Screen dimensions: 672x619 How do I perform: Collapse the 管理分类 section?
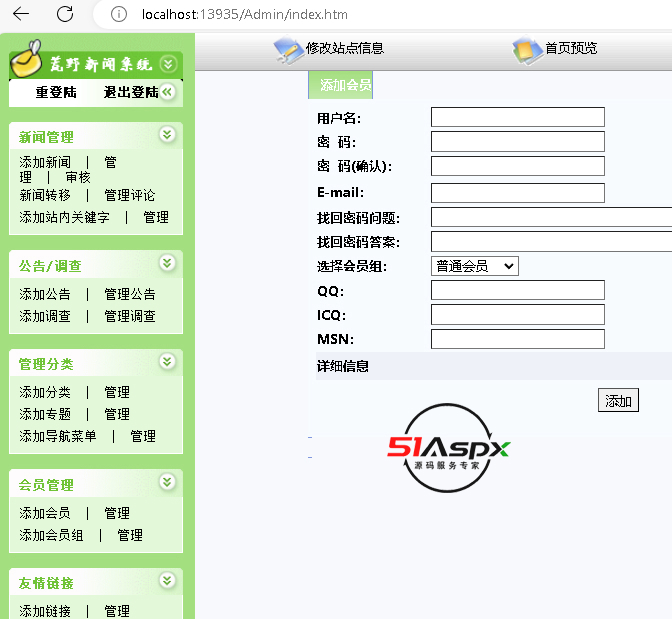(x=167, y=361)
